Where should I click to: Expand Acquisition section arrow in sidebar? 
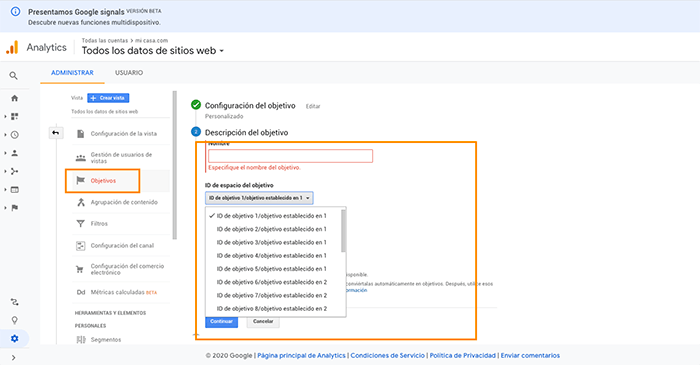(x=5, y=171)
